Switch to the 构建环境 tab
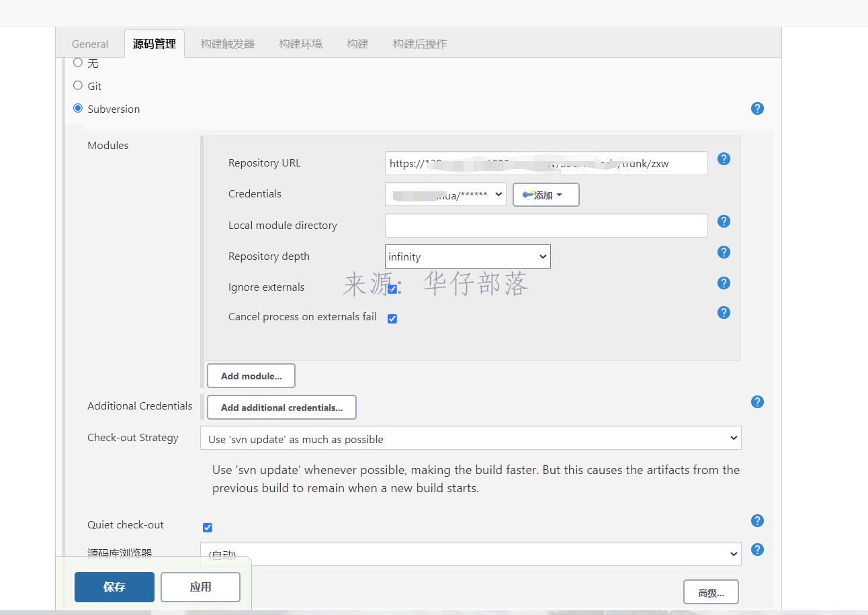The height and width of the screenshot is (615, 868). (301, 44)
